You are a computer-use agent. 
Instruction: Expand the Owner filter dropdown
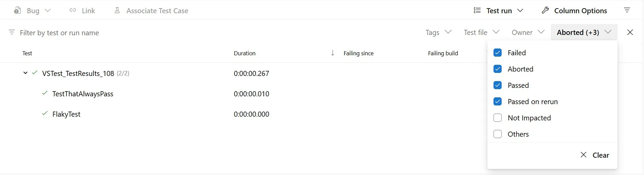[528, 32]
